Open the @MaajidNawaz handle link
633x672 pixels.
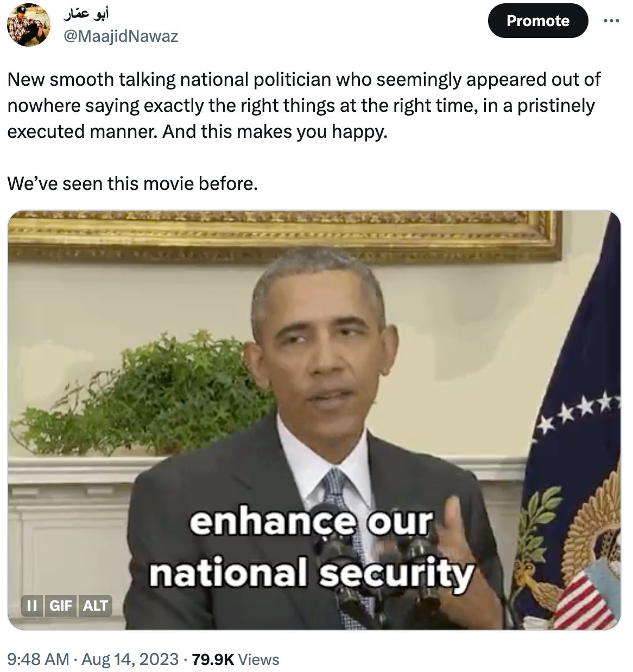pyautogui.click(x=121, y=36)
